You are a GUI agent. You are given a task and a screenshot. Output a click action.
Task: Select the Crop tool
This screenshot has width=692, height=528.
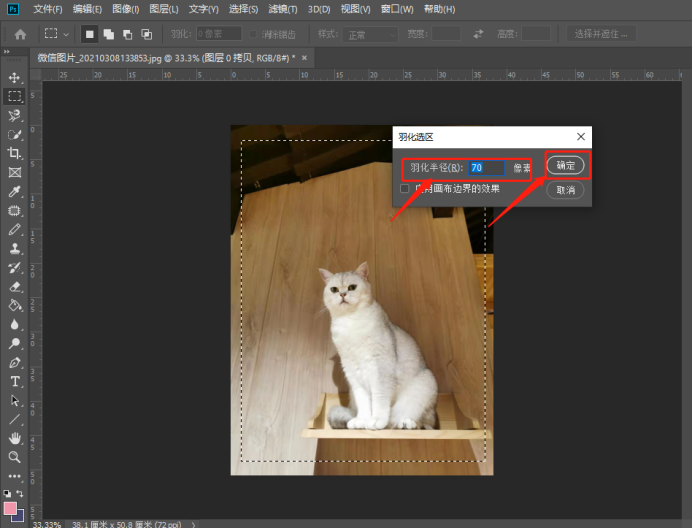tap(14, 153)
